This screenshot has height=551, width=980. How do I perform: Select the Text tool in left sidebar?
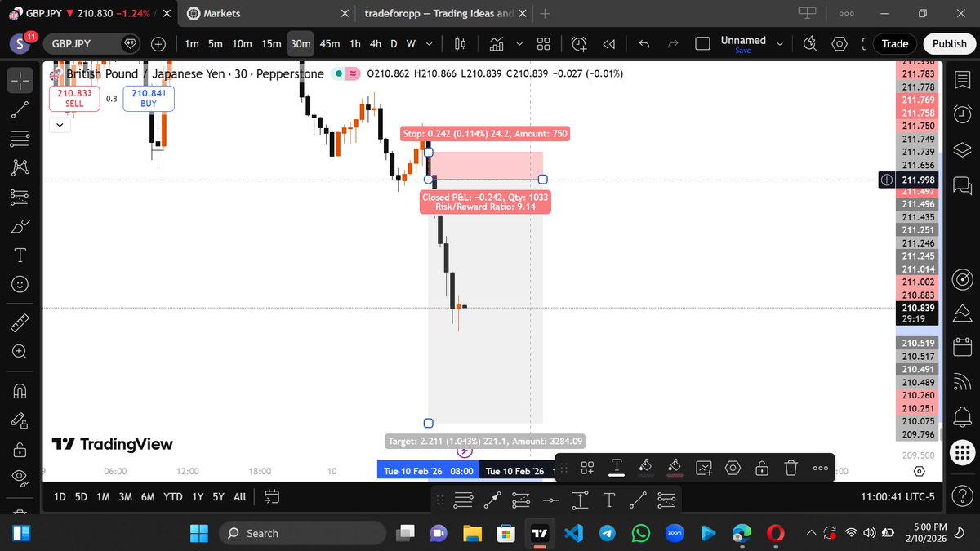(21, 256)
